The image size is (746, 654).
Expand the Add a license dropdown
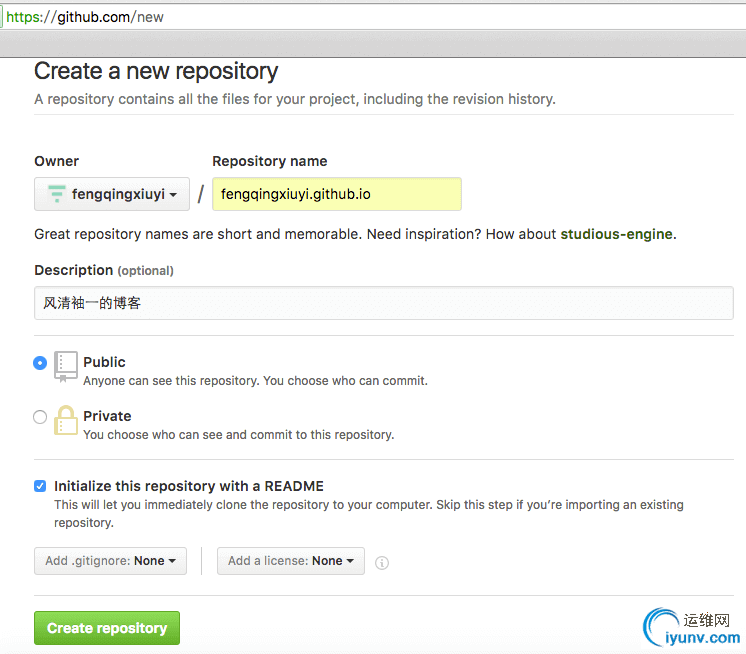(x=291, y=561)
